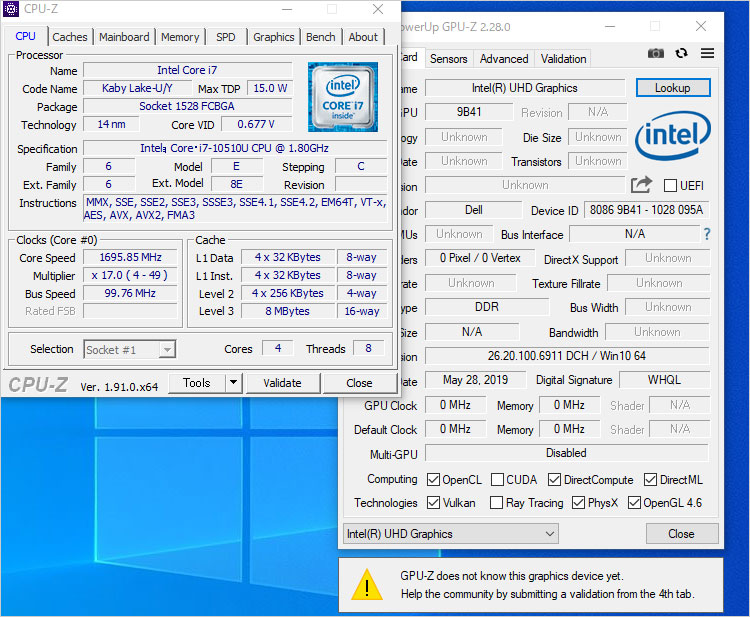Toggle the OpenCL checkbox

[x=433, y=479]
